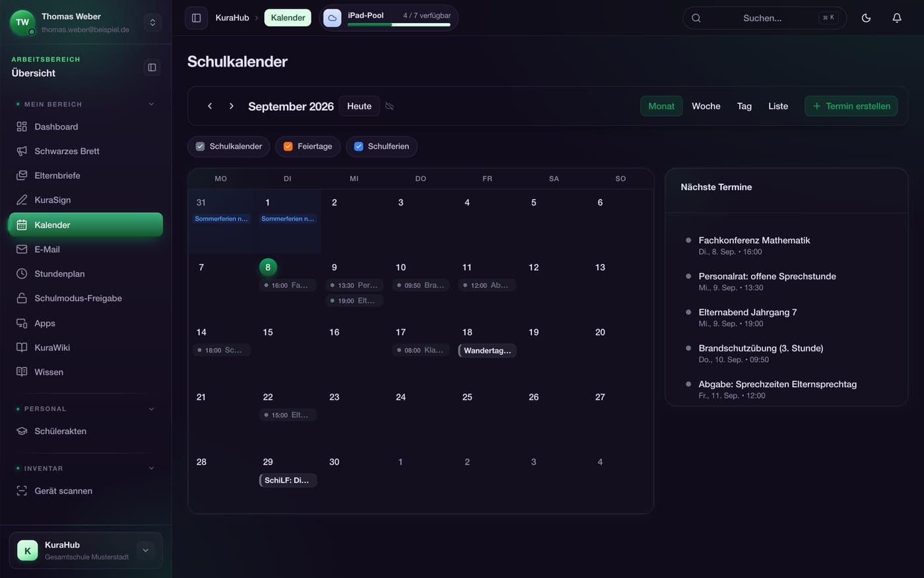Switch to the Tag view
Viewport: 924px width, 578px height.
pyautogui.click(x=744, y=106)
